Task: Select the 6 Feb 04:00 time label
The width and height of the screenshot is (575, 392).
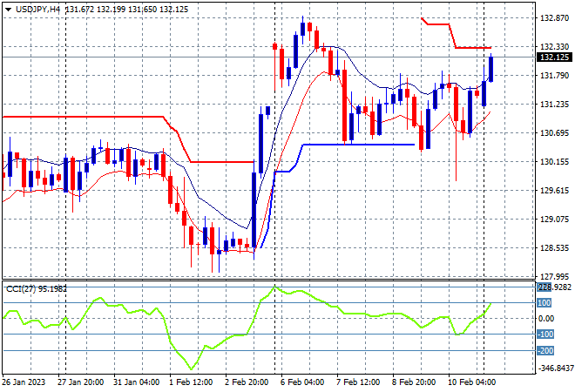Action: [x=302, y=382]
